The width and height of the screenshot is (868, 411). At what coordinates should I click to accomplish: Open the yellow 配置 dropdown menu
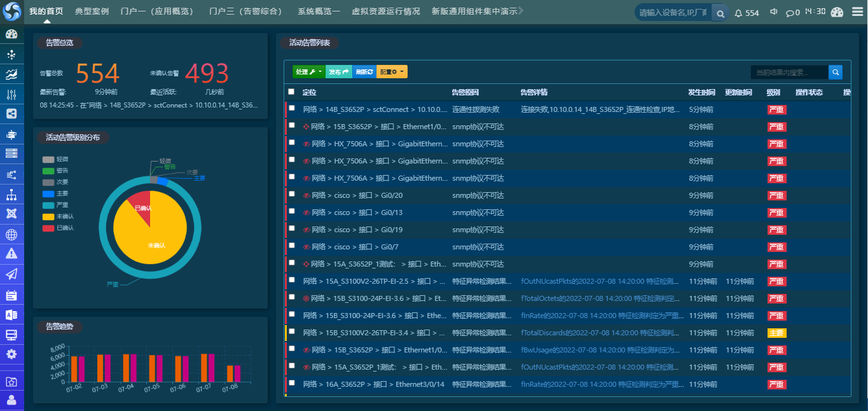(x=392, y=72)
